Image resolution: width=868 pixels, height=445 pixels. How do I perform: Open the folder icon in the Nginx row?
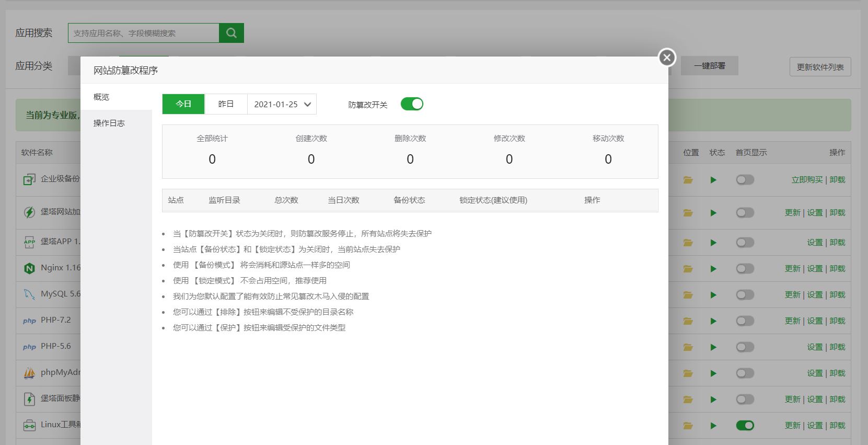(688, 269)
